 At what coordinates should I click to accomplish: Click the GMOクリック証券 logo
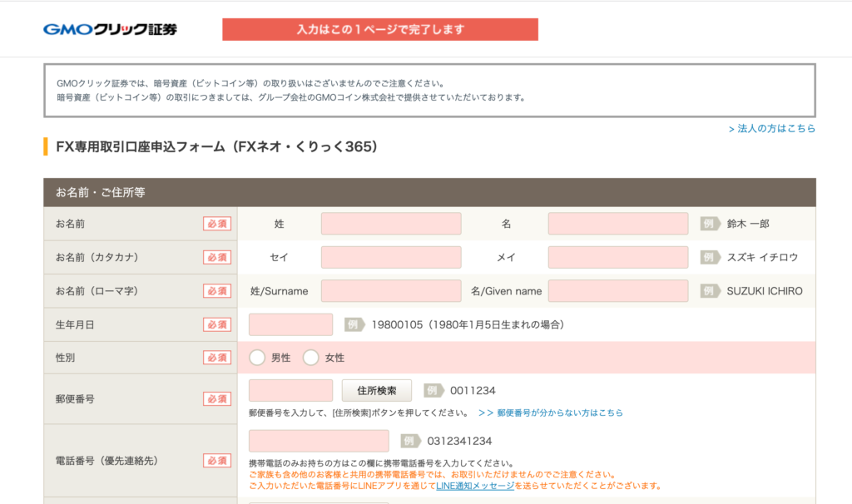pos(111,29)
